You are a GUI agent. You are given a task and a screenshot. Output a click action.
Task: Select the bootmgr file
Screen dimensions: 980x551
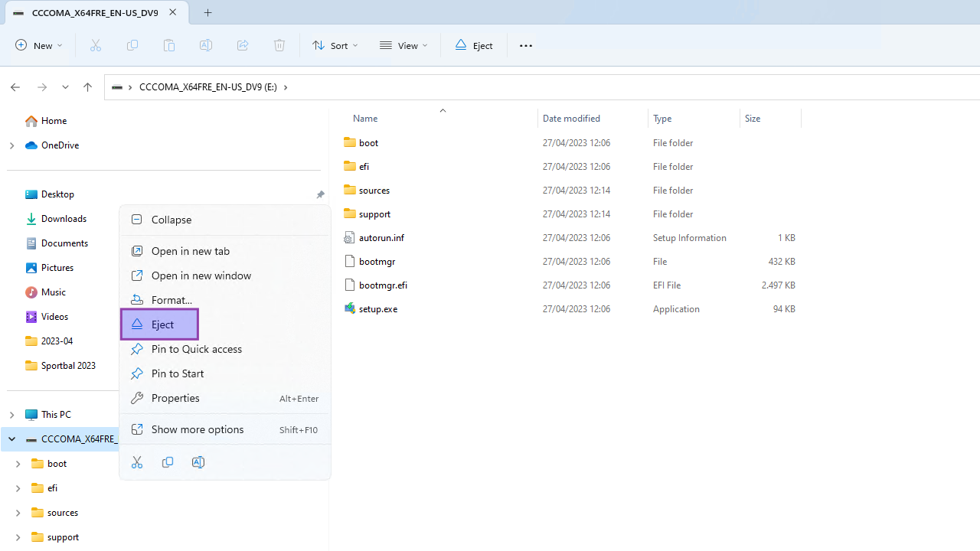coord(570,261)
